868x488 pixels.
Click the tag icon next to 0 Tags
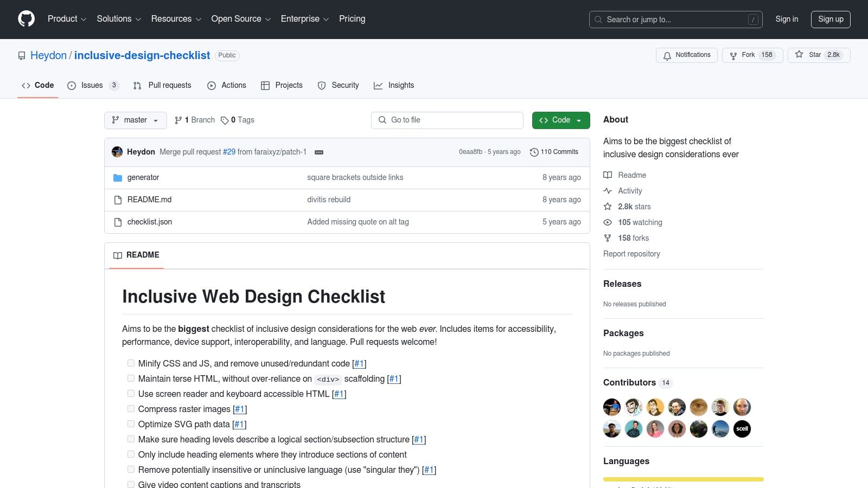[225, 120]
